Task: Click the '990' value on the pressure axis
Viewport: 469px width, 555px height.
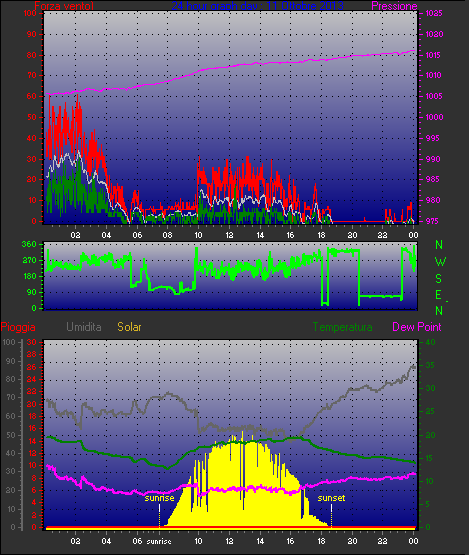Action: coord(433,159)
